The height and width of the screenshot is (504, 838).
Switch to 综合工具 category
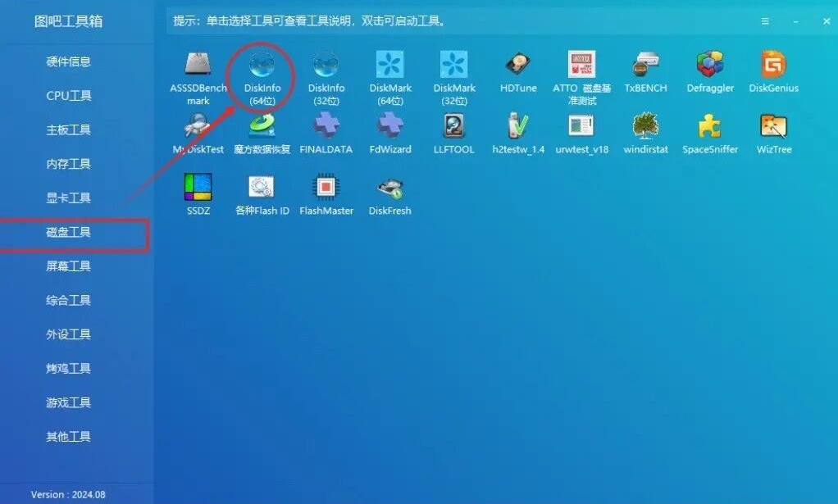pos(68,301)
